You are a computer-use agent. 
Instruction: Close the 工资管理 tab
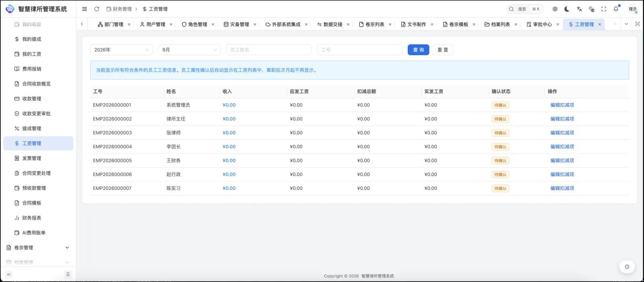coord(600,25)
